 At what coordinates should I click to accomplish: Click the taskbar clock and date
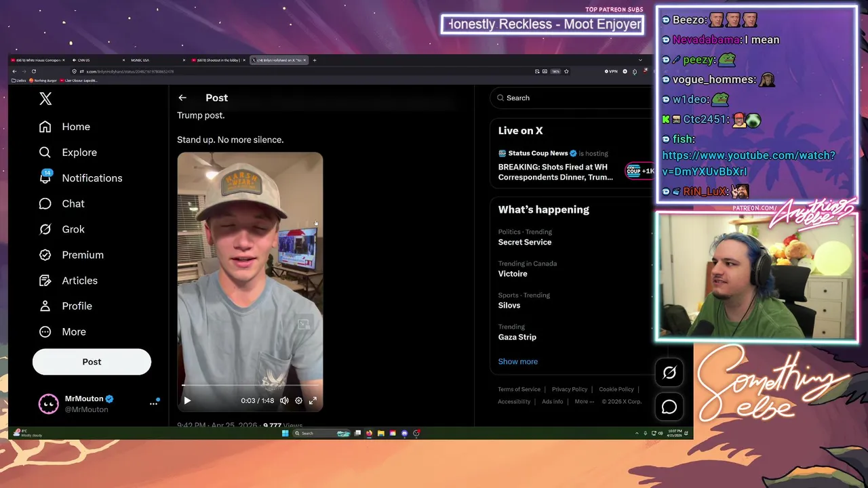(x=675, y=433)
